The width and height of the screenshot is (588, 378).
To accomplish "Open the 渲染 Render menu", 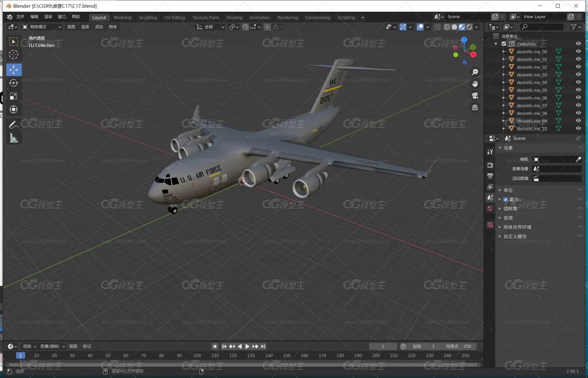I will point(48,17).
